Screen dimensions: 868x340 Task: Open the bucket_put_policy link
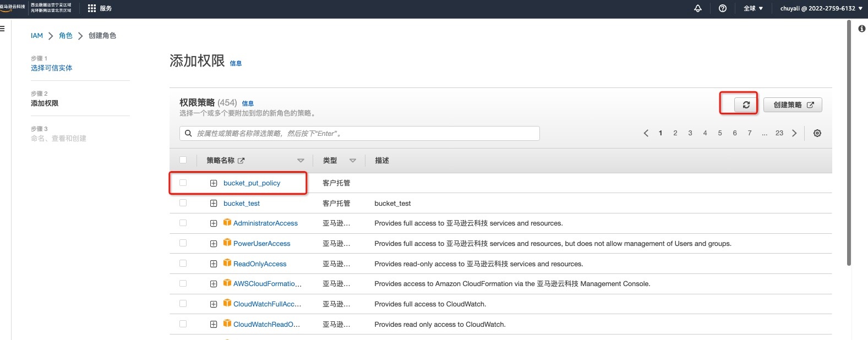tap(252, 183)
